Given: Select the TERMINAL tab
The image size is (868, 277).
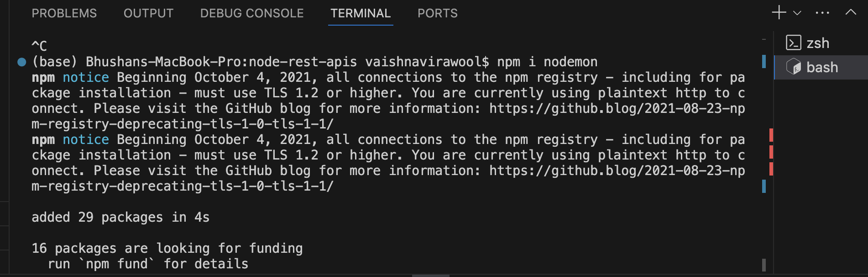Looking at the screenshot, I should [x=361, y=13].
